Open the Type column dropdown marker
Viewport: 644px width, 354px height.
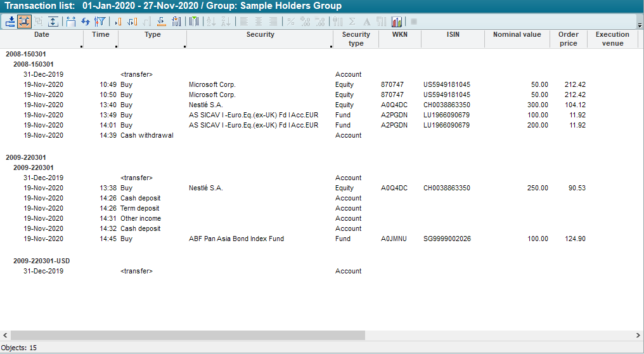click(184, 46)
